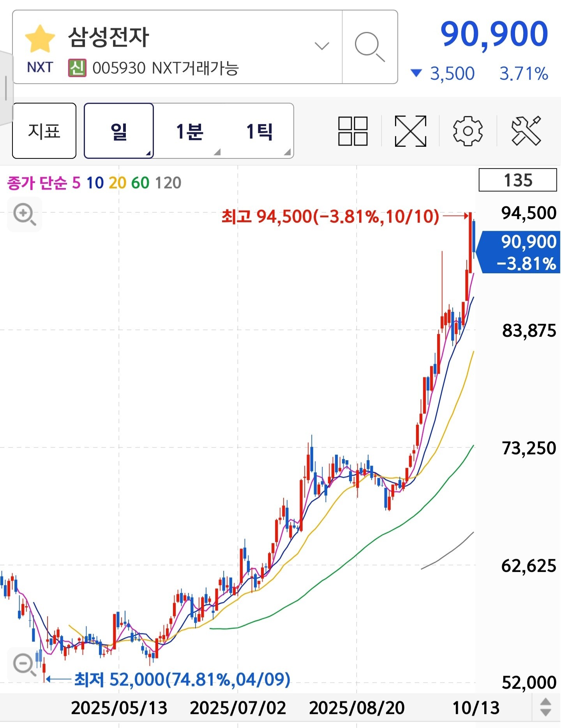The height and width of the screenshot is (728, 561).
Task: Tap the current price 90,900 header
Action: [494, 34]
